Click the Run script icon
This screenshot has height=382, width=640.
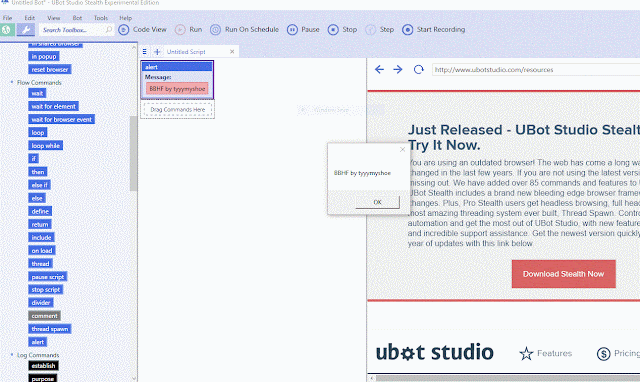(x=180, y=30)
